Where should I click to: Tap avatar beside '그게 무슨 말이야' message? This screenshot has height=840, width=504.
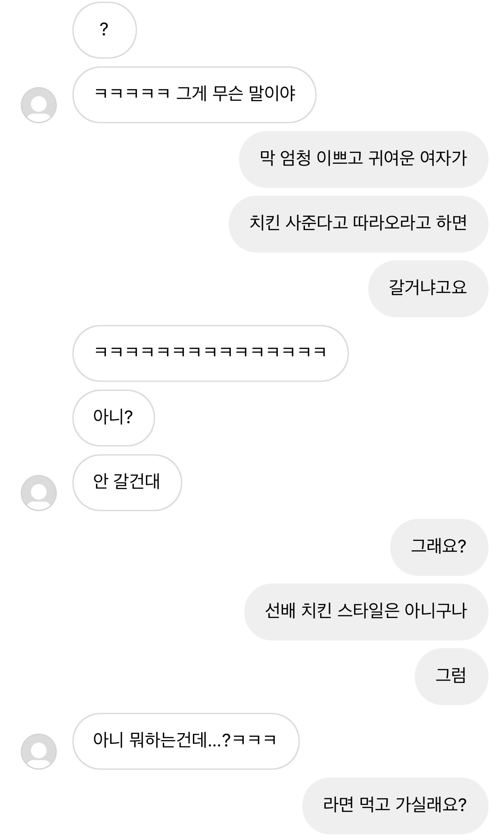coord(39,105)
